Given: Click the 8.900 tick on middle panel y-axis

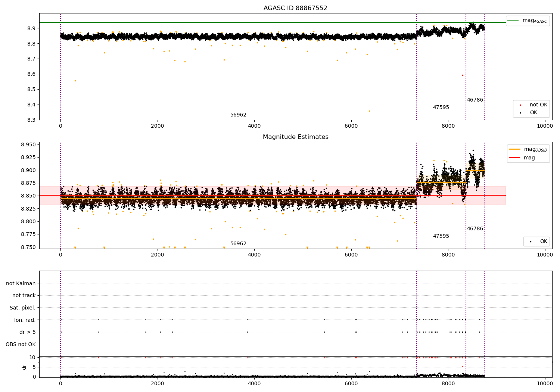Looking at the screenshot, I should pos(28,170).
